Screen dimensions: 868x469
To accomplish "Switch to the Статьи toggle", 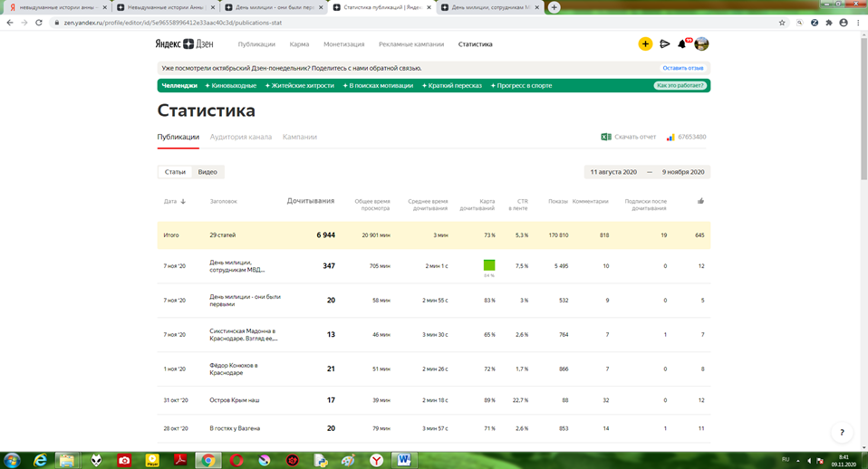I will (x=175, y=172).
